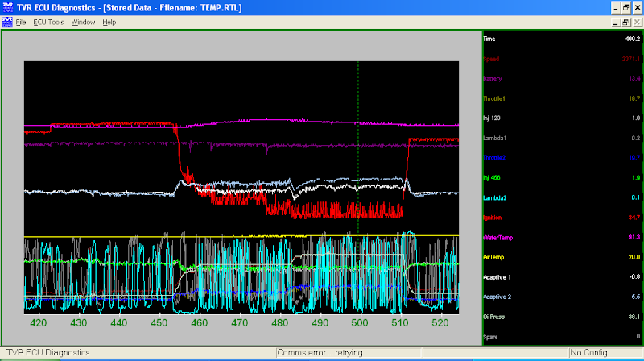Minimize the TVR ECU Diagnostics window
644x361 pixels.
pos(615,7)
